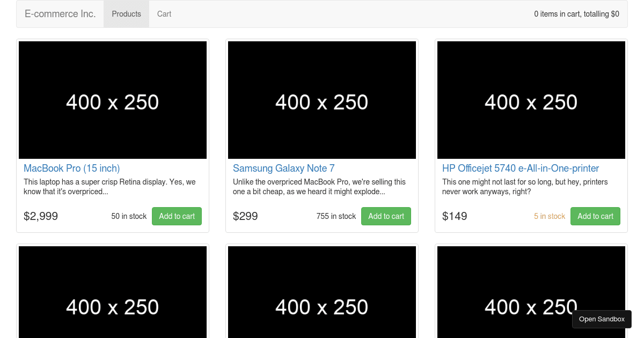Click the MacBook Pro description text
644x338 pixels.
pyautogui.click(x=109, y=187)
